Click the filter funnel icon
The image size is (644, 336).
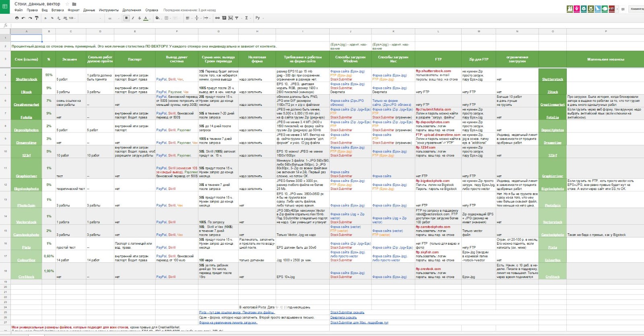[x=237, y=18]
